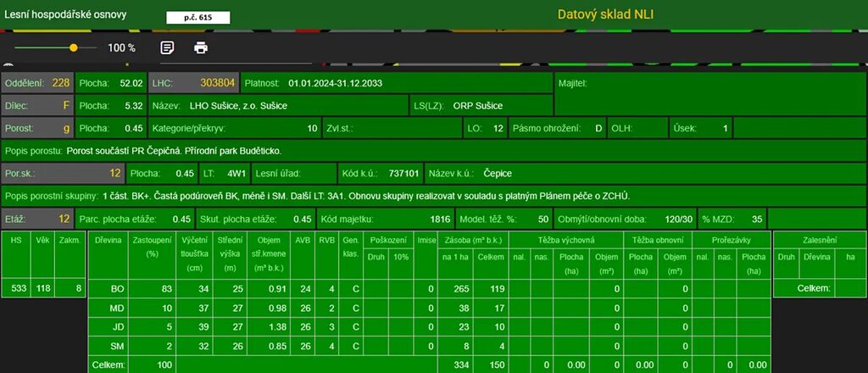
Task: Select the Por.sk. 12 field
Action: pyautogui.click(x=62, y=174)
